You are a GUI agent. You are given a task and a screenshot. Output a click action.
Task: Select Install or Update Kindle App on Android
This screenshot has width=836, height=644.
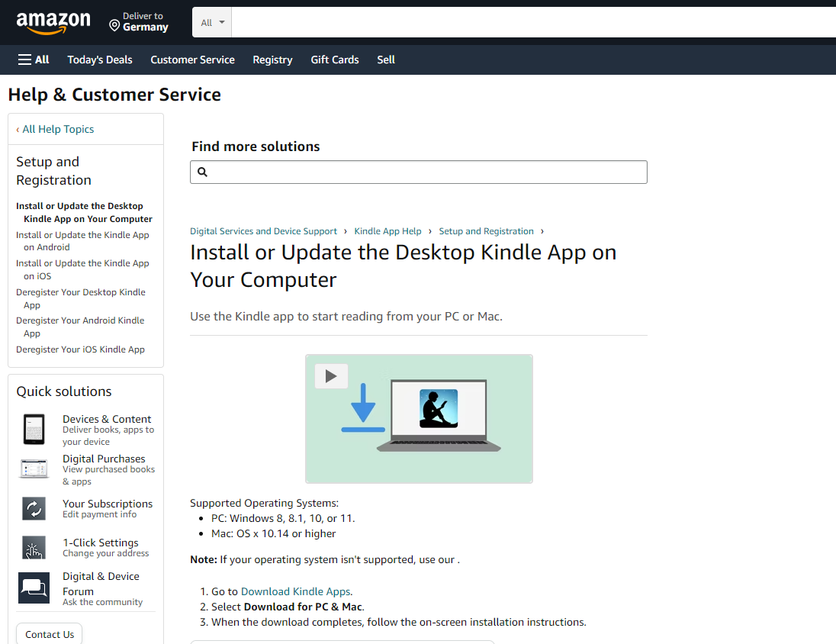coord(82,240)
